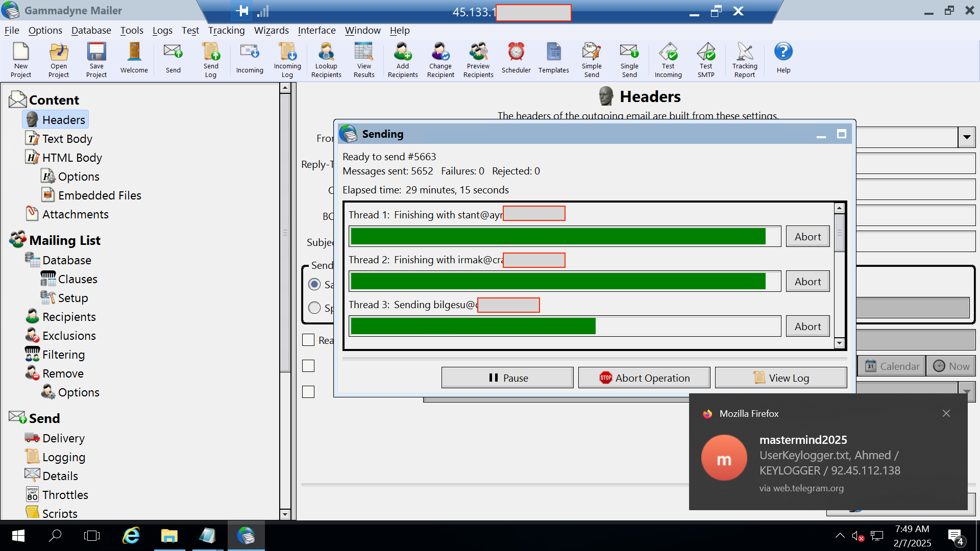Abort Thread 3 sending
The image size is (980, 551).
click(807, 327)
